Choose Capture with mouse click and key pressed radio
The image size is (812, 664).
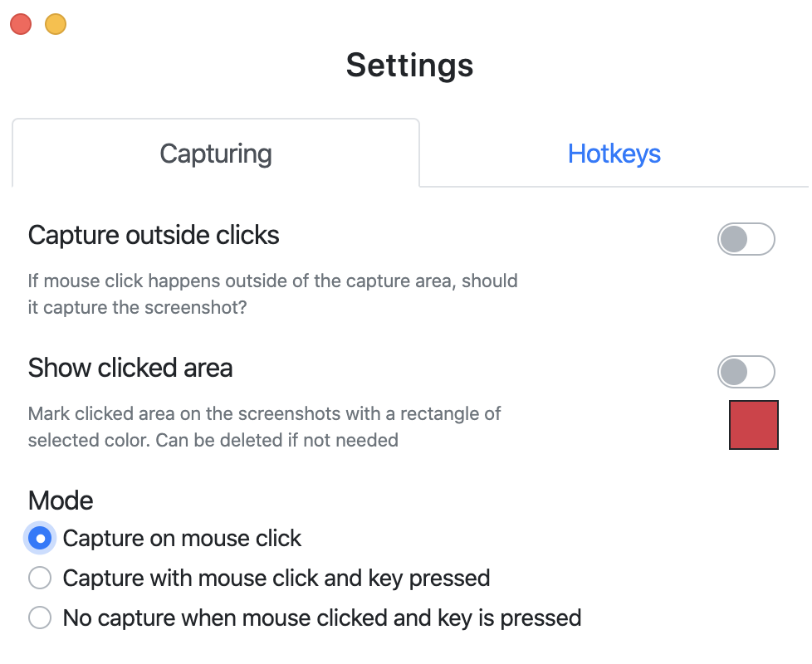coord(40,578)
